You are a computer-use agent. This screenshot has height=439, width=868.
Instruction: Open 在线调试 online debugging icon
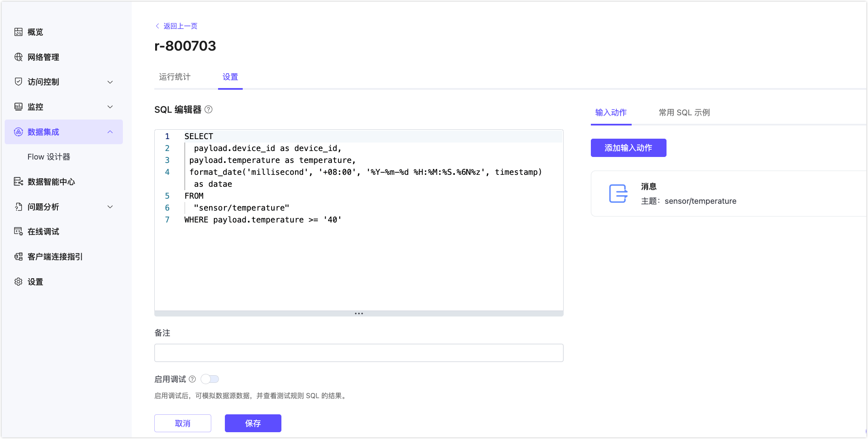(18, 231)
